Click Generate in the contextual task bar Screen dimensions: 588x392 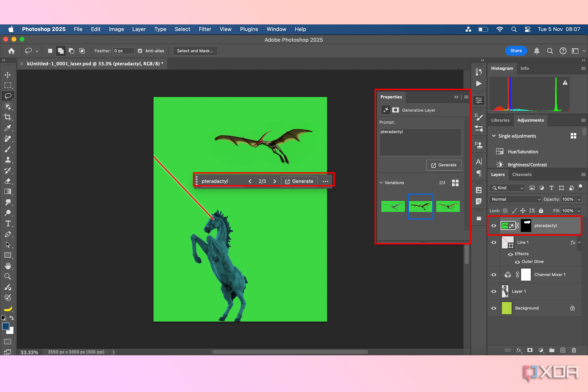point(299,181)
